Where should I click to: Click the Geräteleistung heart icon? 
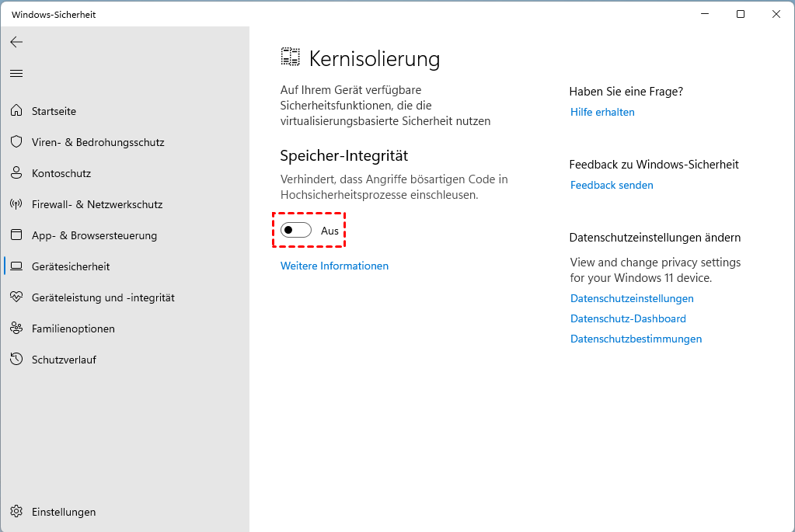(16, 297)
